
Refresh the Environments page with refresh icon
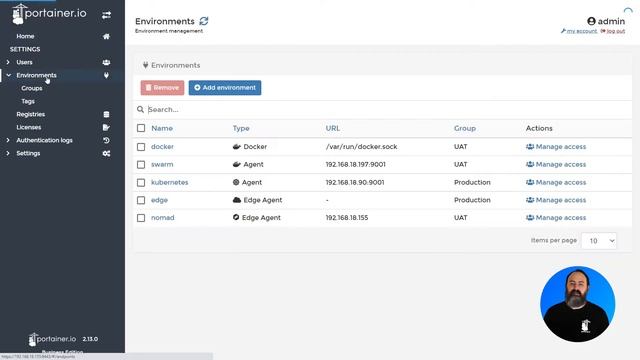click(x=204, y=21)
